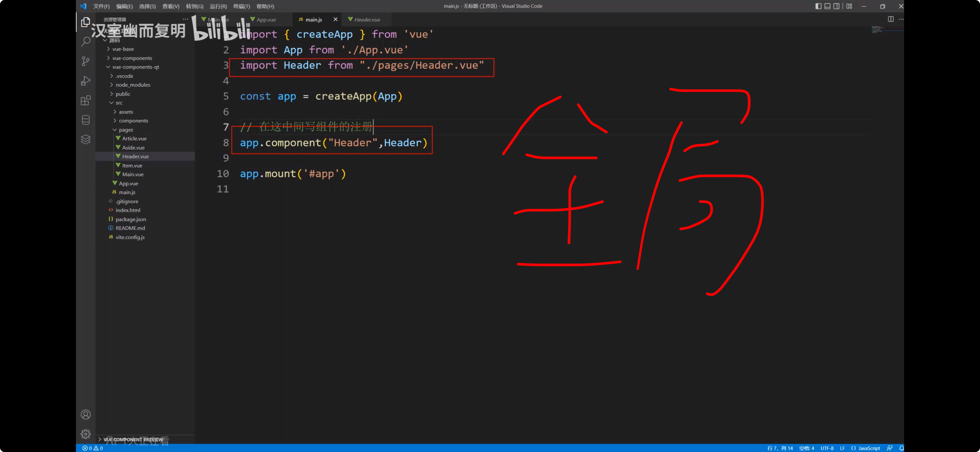Open the Search view in activity bar

click(86, 41)
